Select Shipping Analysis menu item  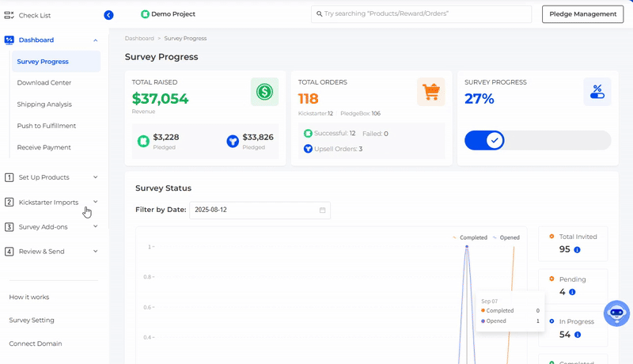pos(44,104)
